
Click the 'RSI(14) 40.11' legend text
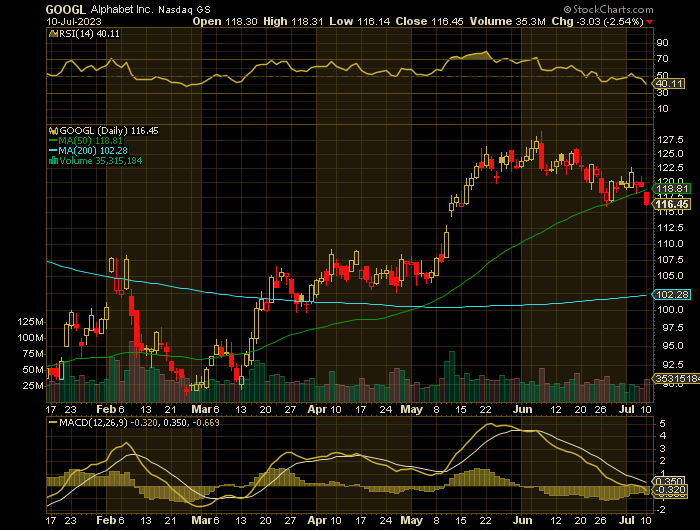pos(89,33)
